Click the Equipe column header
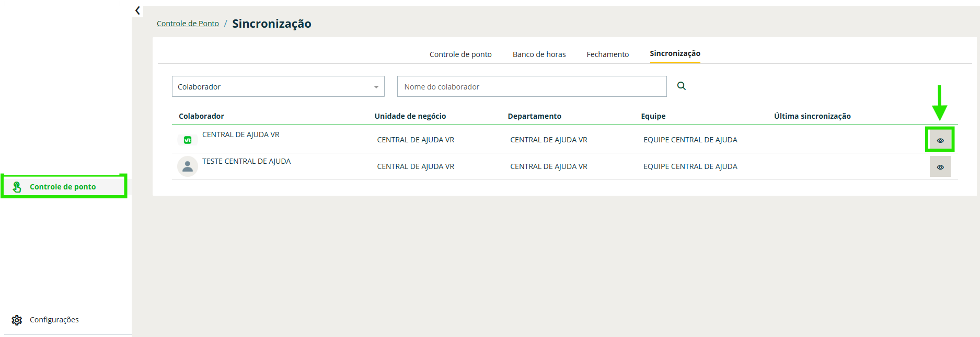 (x=653, y=116)
